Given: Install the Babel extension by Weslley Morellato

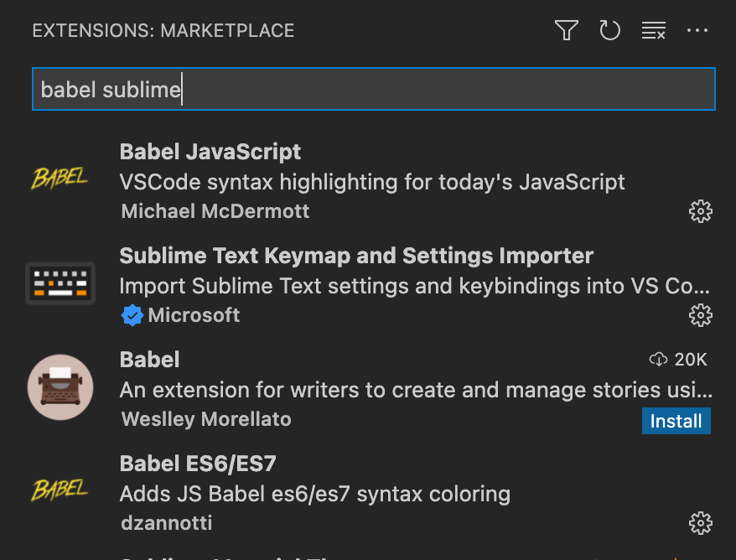Looking at the screenshot, I should (676, 421).
